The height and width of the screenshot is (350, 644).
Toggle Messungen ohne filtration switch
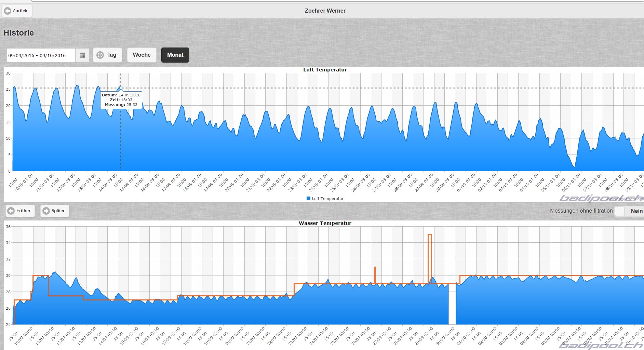pos(630,211)
